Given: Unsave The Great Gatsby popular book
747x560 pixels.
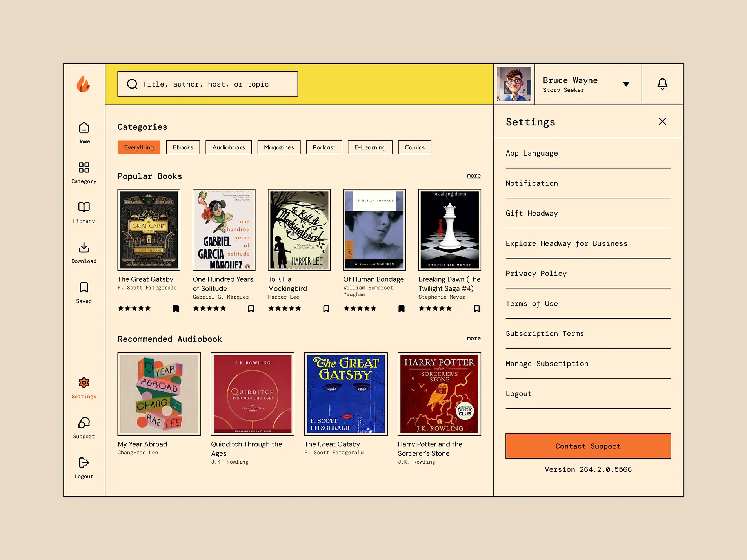Looking at the screenshot, I should tap(176, 309).
